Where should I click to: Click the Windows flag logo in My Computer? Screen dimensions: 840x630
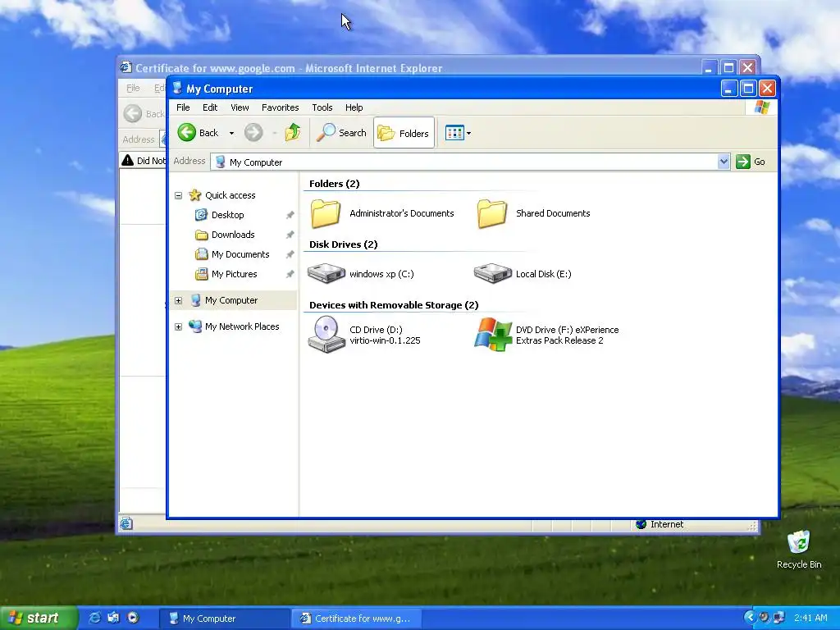[x=762, y=107]
